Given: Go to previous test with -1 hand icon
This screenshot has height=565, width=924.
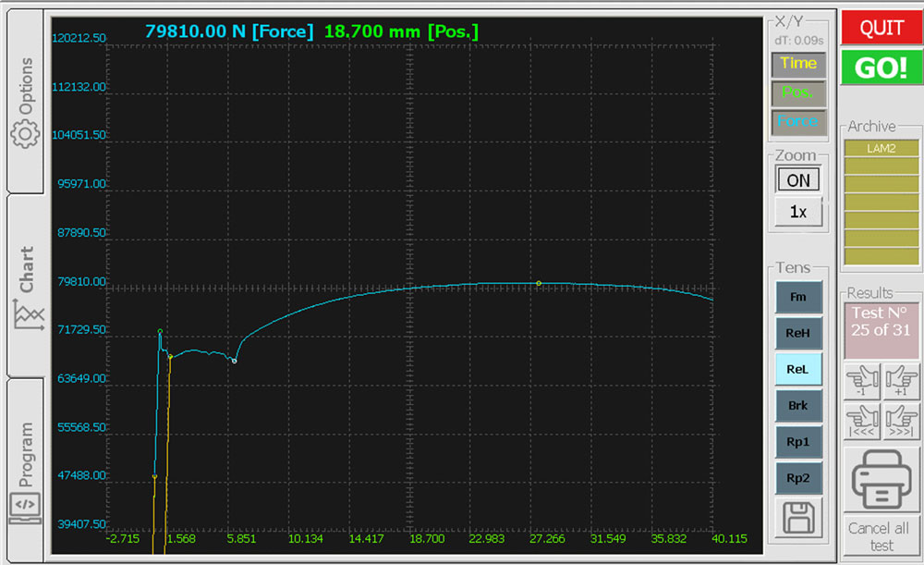Looking at the screenshot, I should pyautogui.click(x=862, y=382).
